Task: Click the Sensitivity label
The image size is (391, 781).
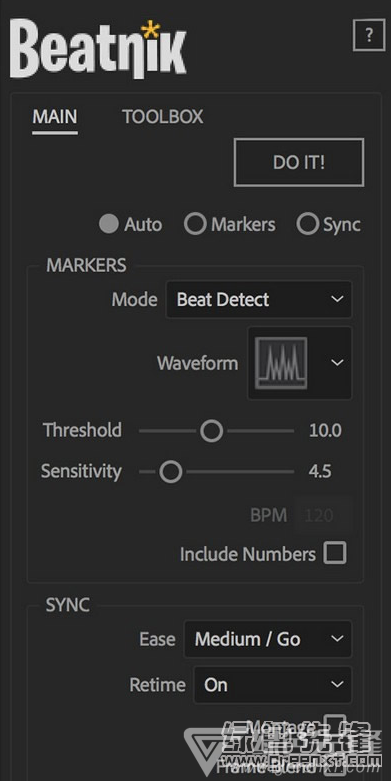Action: click(81, 471)
